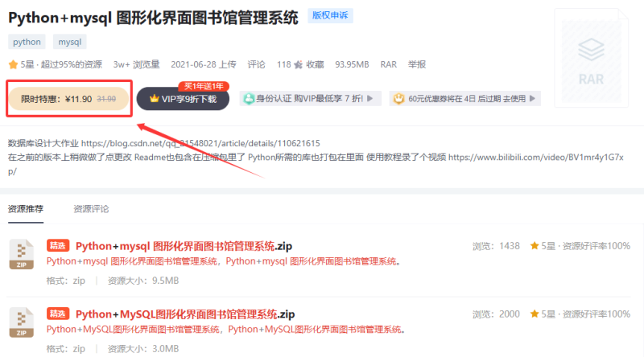Click the 收藏 star icon
This screenshot has width=644, height=357.
tap(298, 64)
